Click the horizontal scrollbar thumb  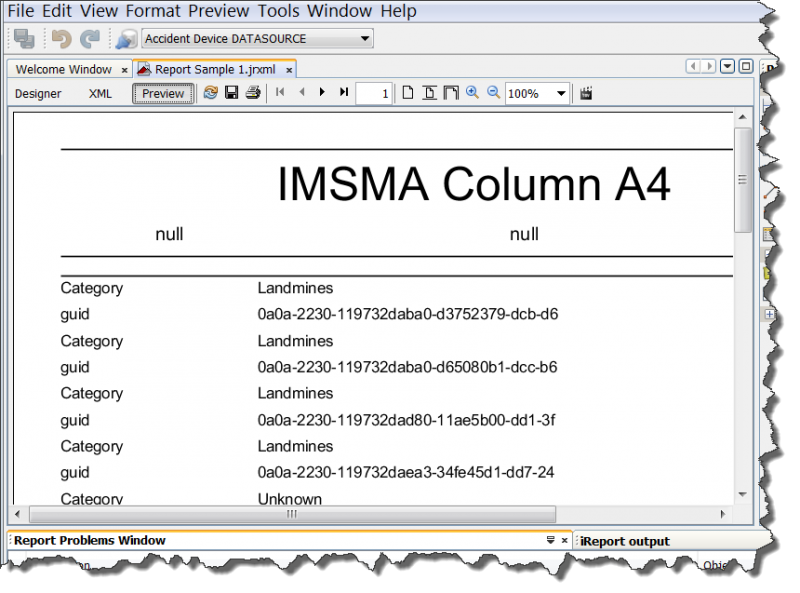point(292,514)
